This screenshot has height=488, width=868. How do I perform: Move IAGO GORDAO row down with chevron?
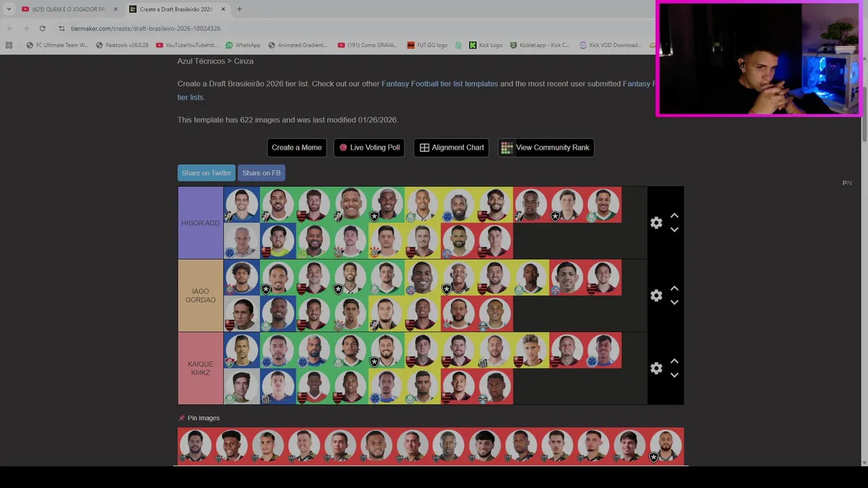click(x=674, y=302)
